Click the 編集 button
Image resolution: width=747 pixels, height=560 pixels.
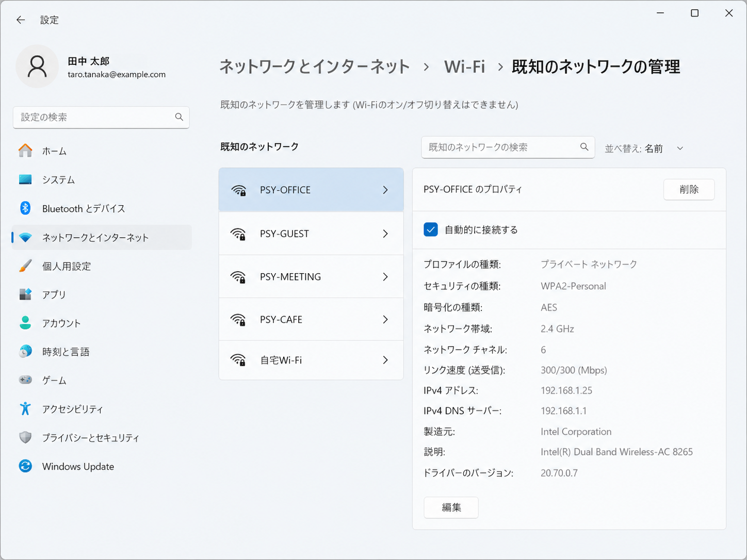(451, 507)
